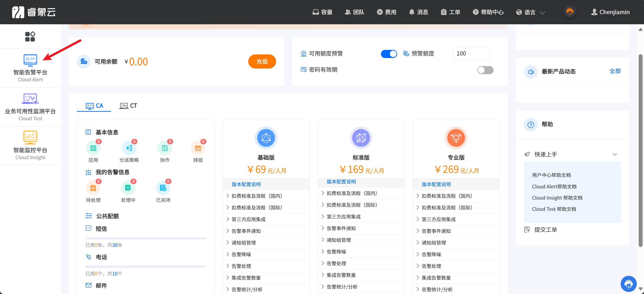Open Cloud Alert帮助文档 link
644x294 pixels.
click(554, 187)
